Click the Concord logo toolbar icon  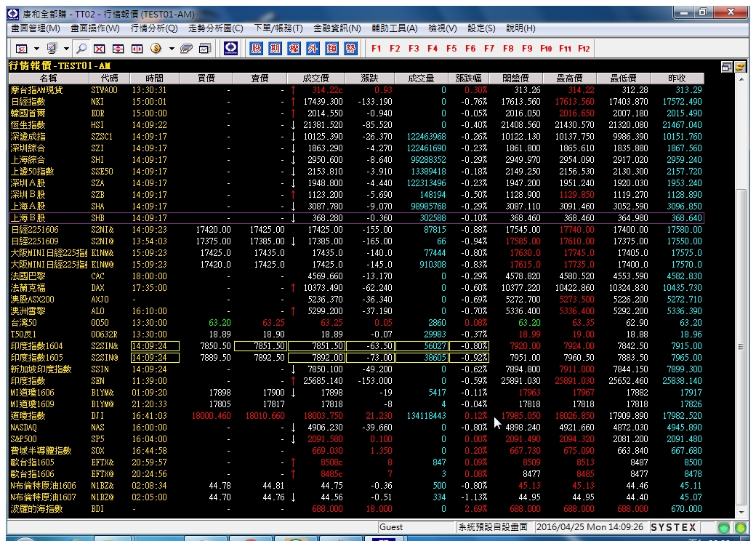pyautogui.click(x=231, y=48)
